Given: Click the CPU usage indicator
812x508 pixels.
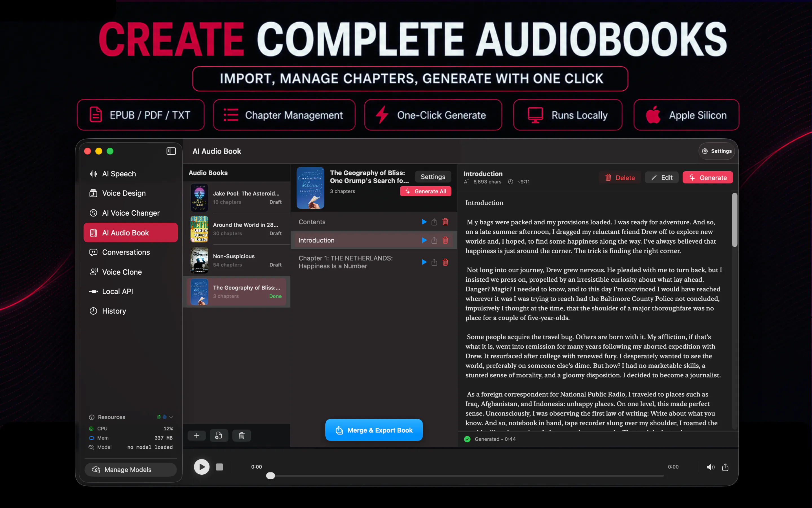Looking at the screenshot, I should [x=131, y=428].
